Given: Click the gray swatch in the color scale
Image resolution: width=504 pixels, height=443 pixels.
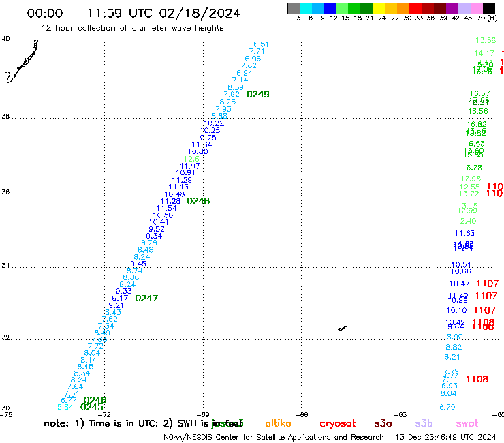Looking at the screenshot, I should [x=294, y=8].
